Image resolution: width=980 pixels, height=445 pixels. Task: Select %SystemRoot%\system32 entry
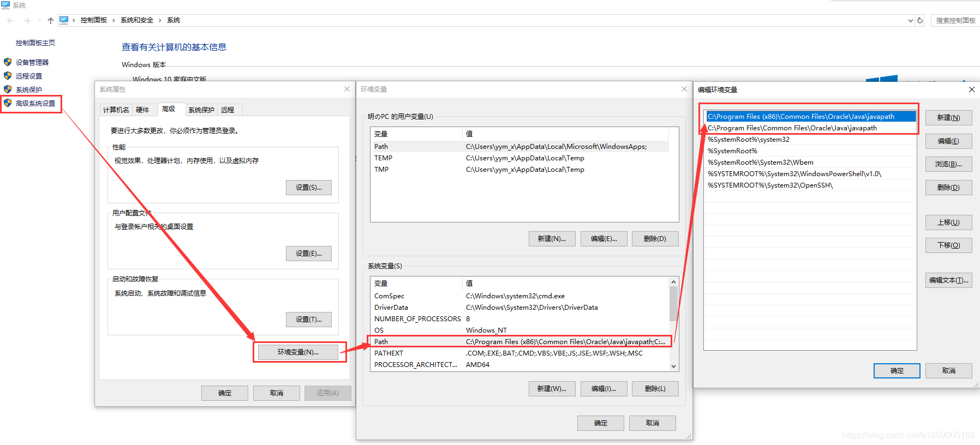(x=810, y=140)
